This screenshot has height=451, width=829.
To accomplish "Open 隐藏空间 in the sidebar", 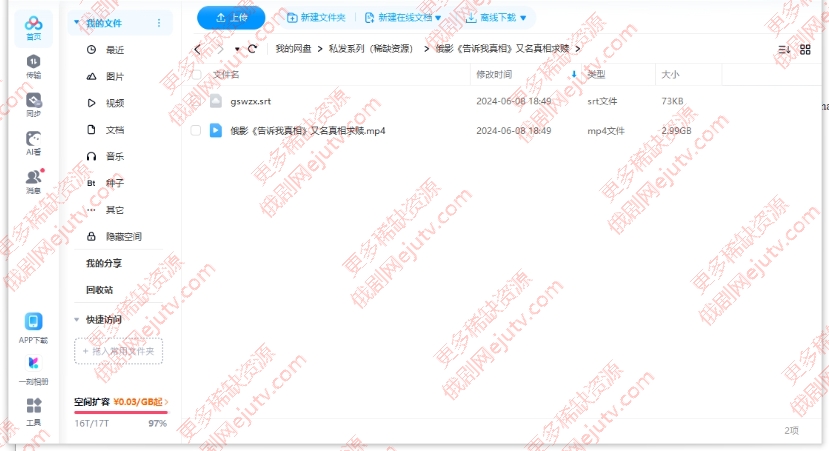I will pos(124,236).
